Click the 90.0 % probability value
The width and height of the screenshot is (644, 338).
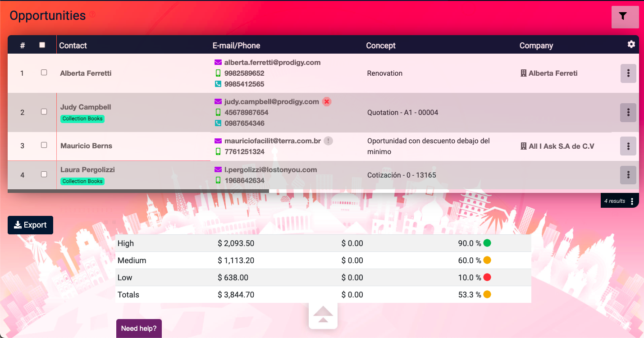click(470, 243)
